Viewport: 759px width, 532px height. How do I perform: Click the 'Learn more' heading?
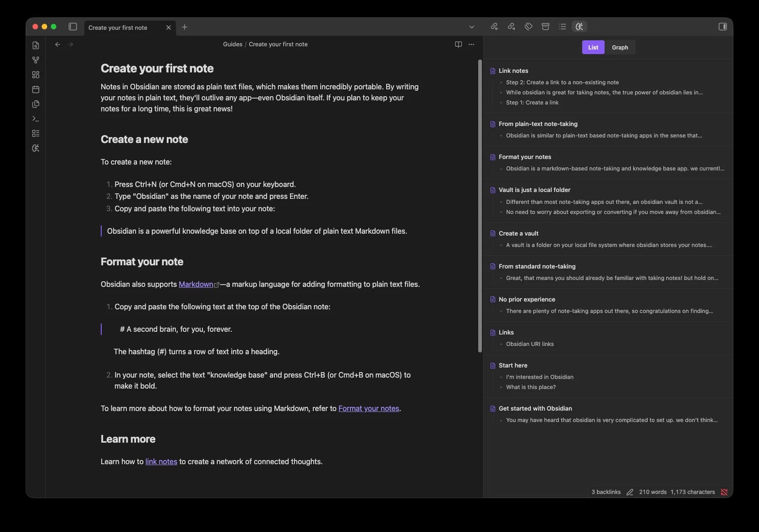[x=128, y=439]
